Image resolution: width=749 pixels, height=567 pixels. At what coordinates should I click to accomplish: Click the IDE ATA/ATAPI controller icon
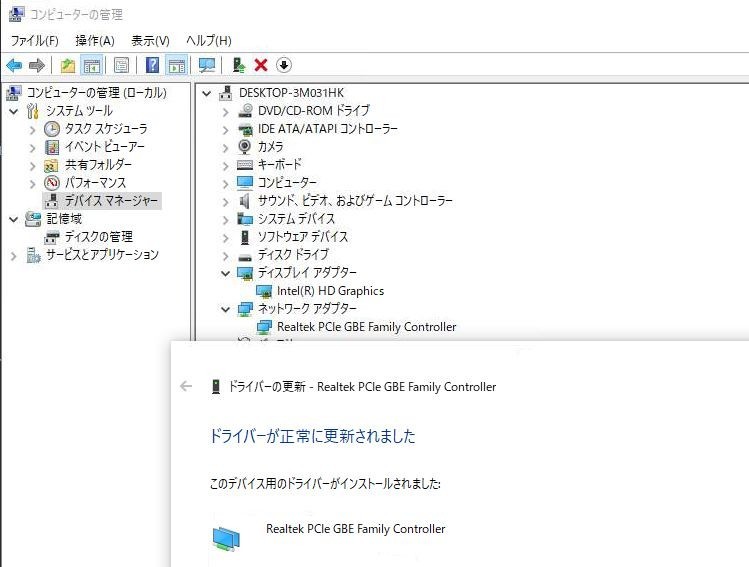(x=245, y=129)
